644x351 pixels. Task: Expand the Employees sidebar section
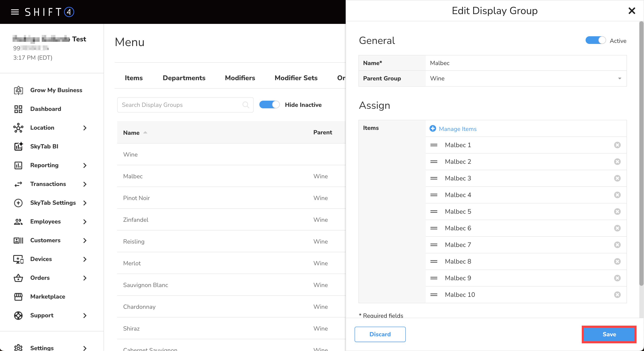pyautogui.click(x=85, y=222)
